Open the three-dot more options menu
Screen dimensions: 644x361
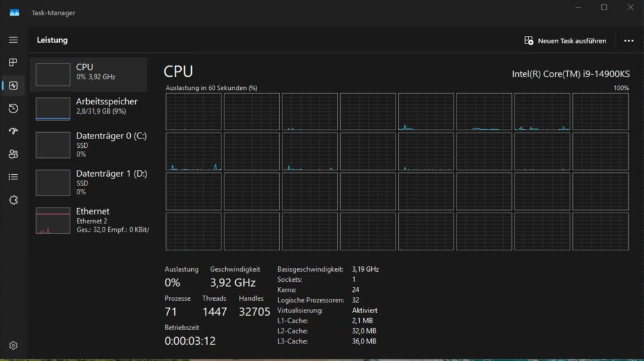tap(629, 41)
